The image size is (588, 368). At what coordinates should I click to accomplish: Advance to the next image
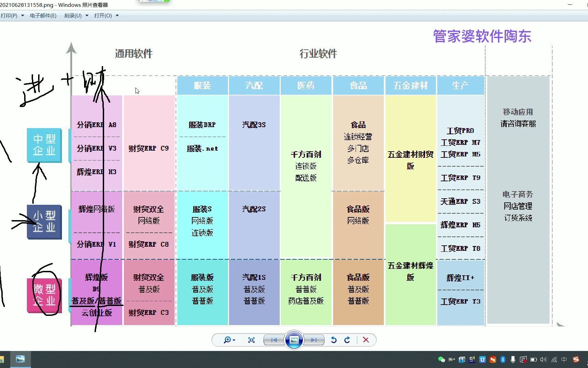pyautogui.click(x=314, y=340)
